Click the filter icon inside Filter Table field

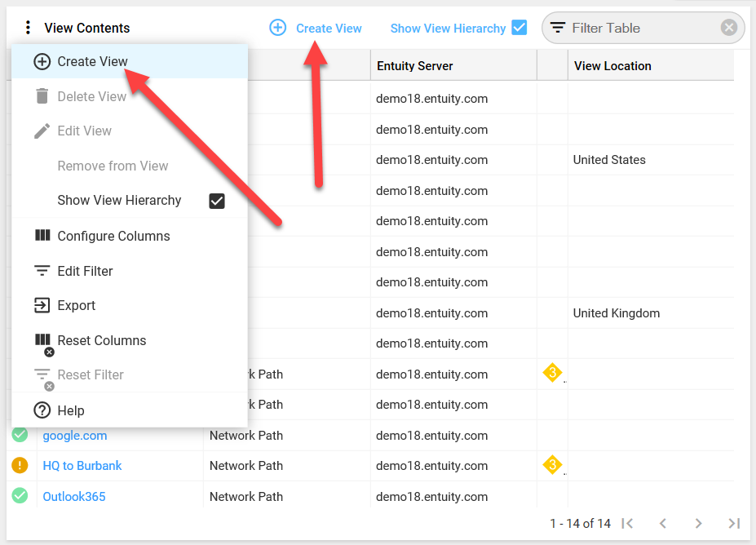[x=558, y=27]
